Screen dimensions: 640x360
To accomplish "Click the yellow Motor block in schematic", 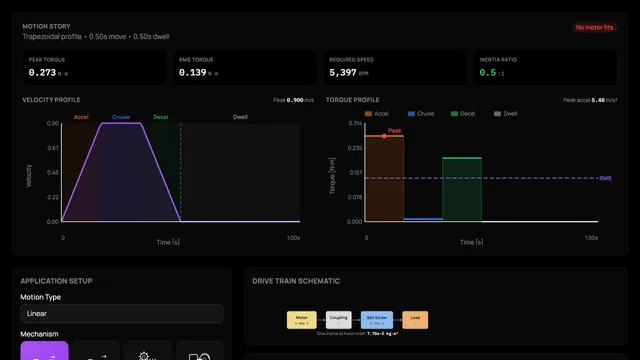I will [x=302, y=320].
